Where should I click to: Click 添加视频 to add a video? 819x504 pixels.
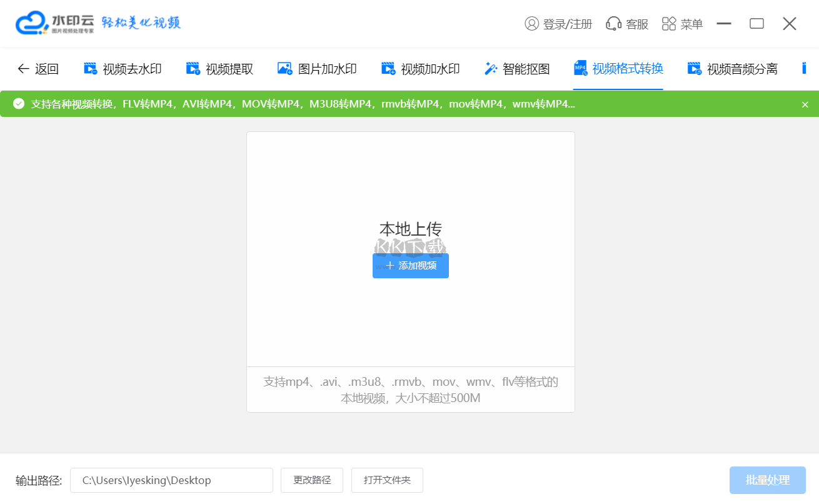[410, 266]
